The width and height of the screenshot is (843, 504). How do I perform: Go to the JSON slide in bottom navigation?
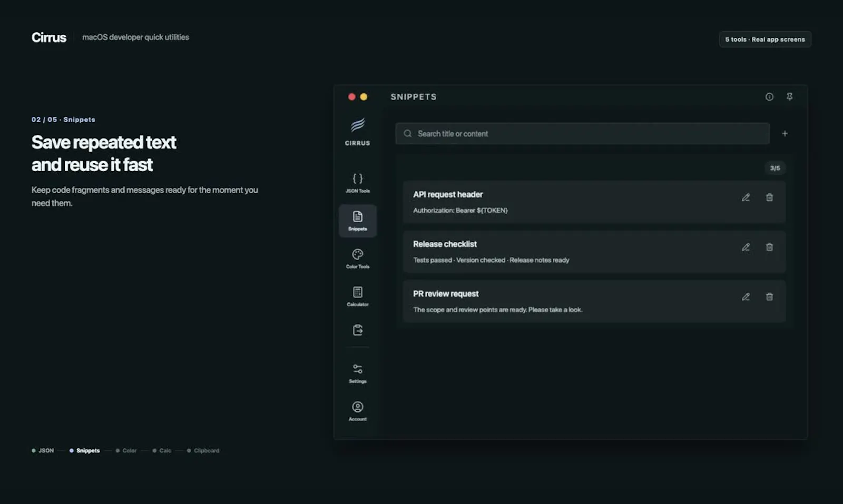pos(43,451)
